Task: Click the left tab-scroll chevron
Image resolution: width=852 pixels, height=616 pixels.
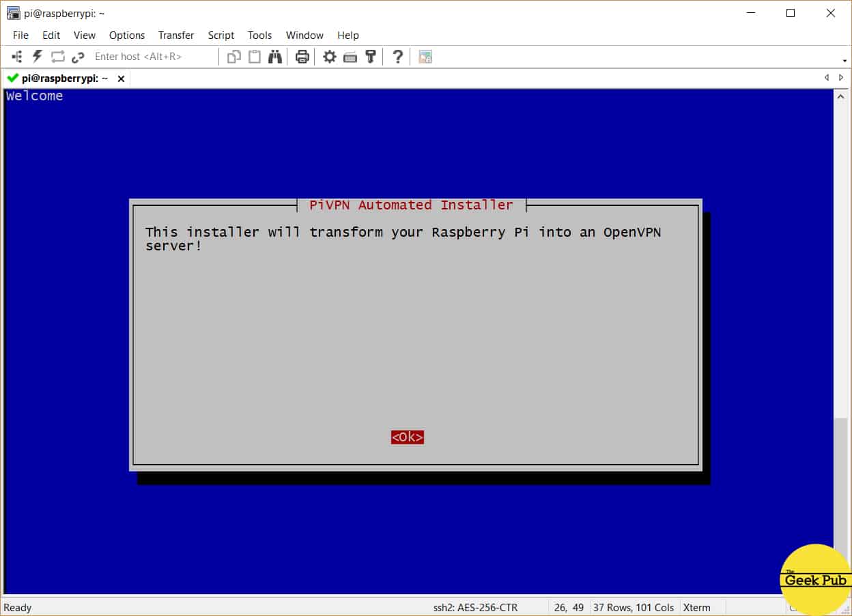Action: [x=826, y=78]
